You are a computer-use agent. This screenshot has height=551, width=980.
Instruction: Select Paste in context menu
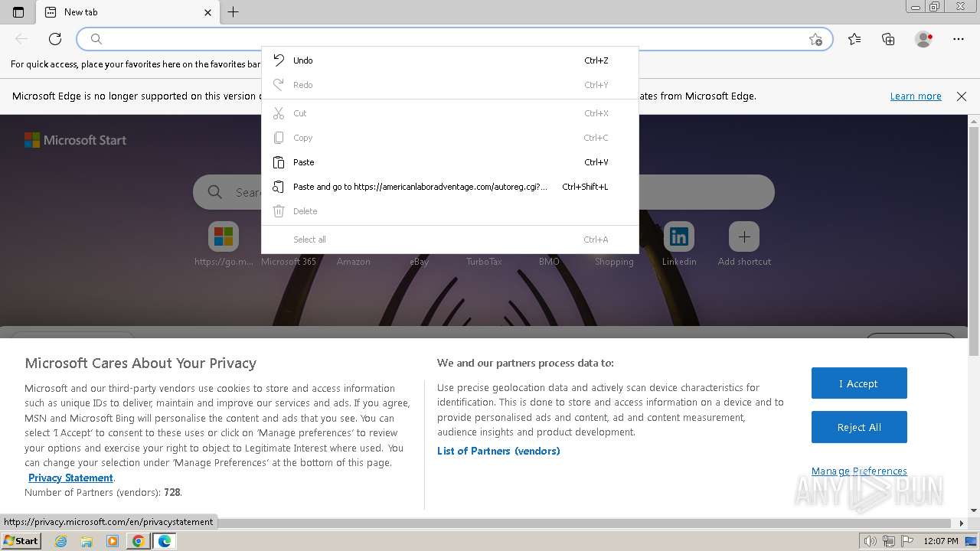point(450,162)
